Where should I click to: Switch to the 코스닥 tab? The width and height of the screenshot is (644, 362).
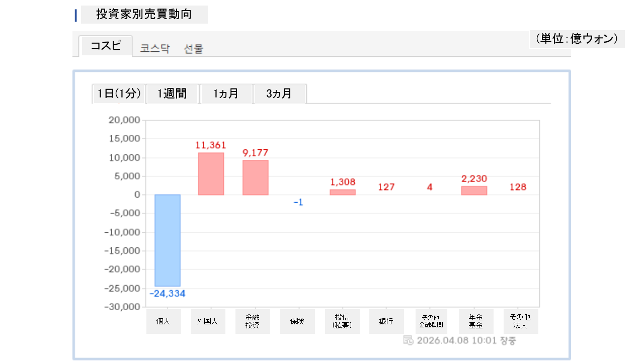(x=155, y=49)
